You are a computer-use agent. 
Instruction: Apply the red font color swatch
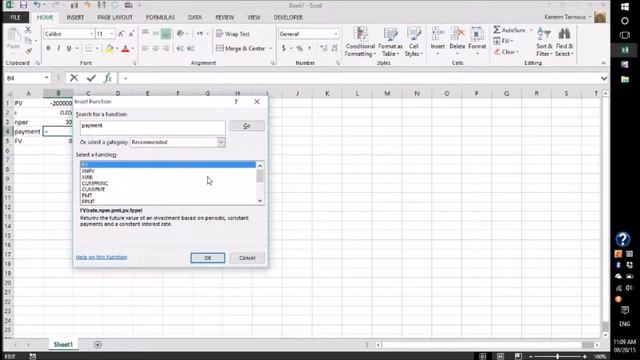[x=125, y=49]
